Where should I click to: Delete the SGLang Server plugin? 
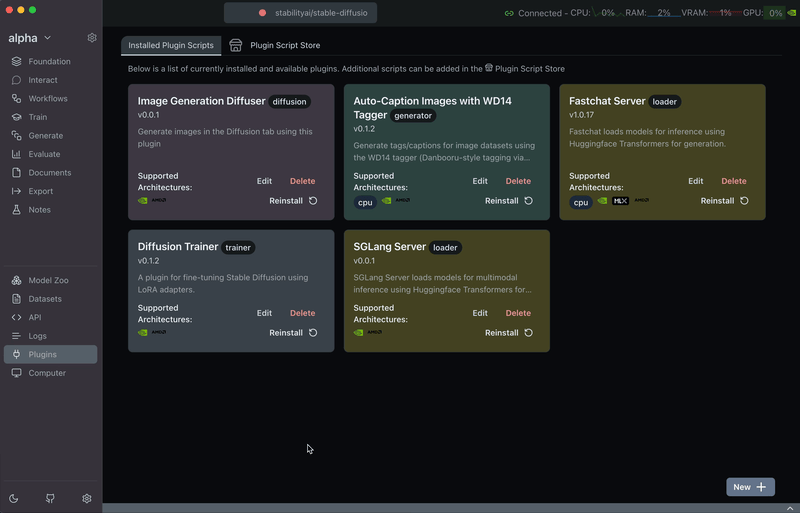(x=518, y=313)
